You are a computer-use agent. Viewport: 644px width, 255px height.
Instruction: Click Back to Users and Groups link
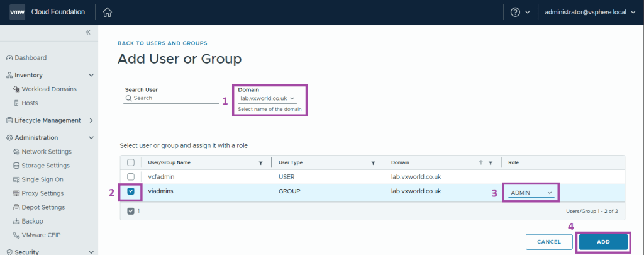[162, 43]
